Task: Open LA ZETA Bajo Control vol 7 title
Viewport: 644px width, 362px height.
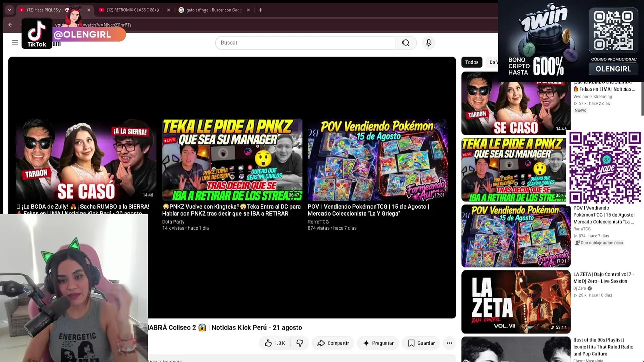Action: coord(603,278)
